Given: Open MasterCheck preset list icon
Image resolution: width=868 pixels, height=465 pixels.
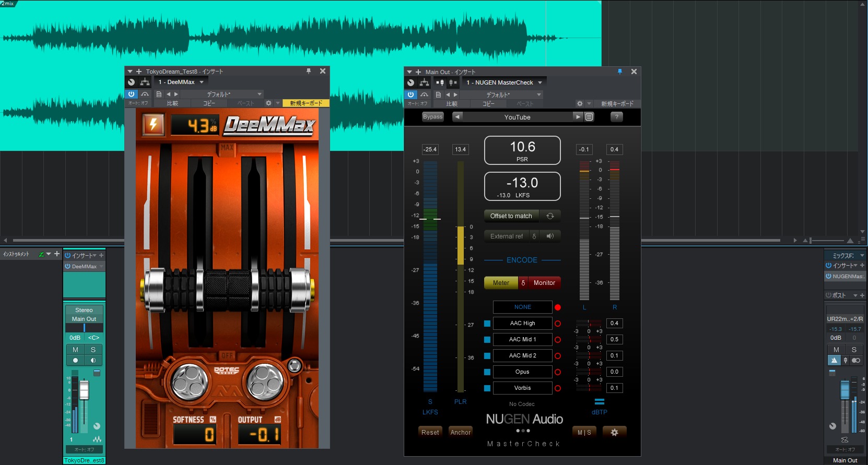Looking at the screenshot, I should click(x=589, y=117).
